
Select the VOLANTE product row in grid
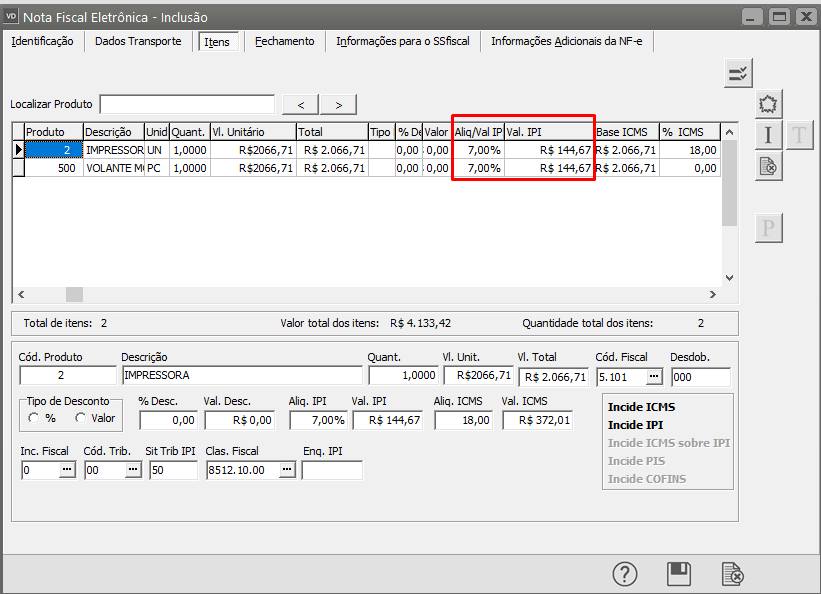click(114, 168)
